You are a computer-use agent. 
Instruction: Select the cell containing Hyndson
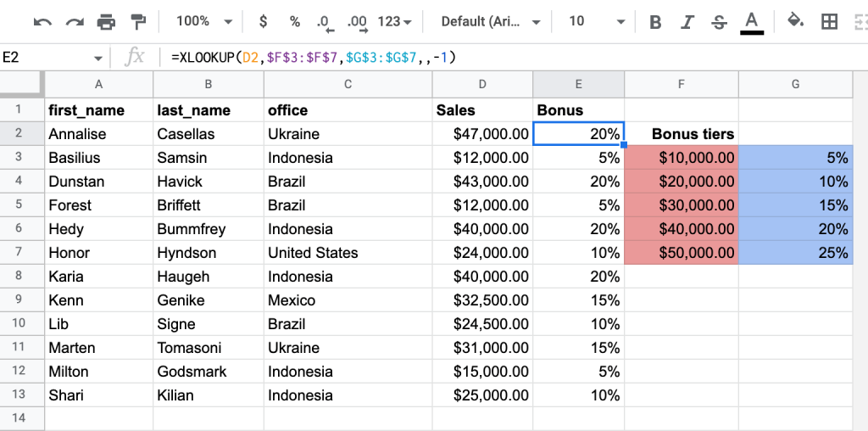click(x=209, y=253)
